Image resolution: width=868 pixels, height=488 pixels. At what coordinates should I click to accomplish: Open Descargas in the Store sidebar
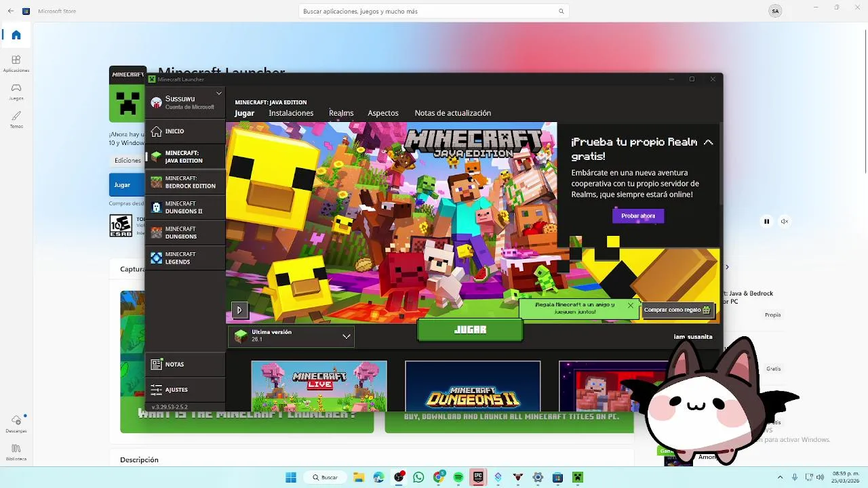pyautogui.click(x=16, y=424)
